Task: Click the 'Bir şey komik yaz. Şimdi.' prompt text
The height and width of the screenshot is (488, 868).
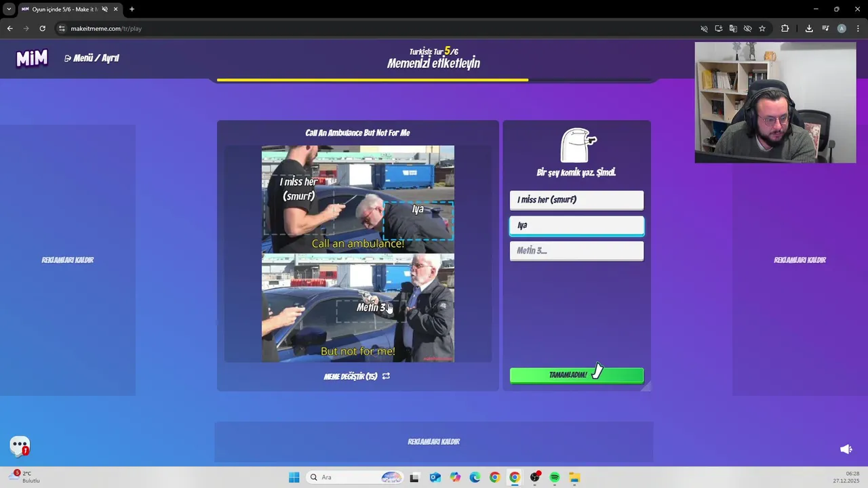Action: pyautogui.click(x=576, y=173)
